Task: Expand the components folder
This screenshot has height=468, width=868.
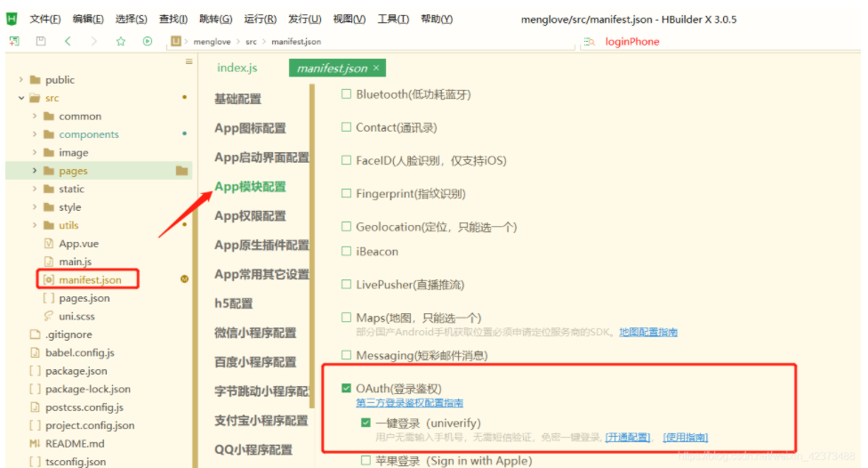Action: pos(35,134)
